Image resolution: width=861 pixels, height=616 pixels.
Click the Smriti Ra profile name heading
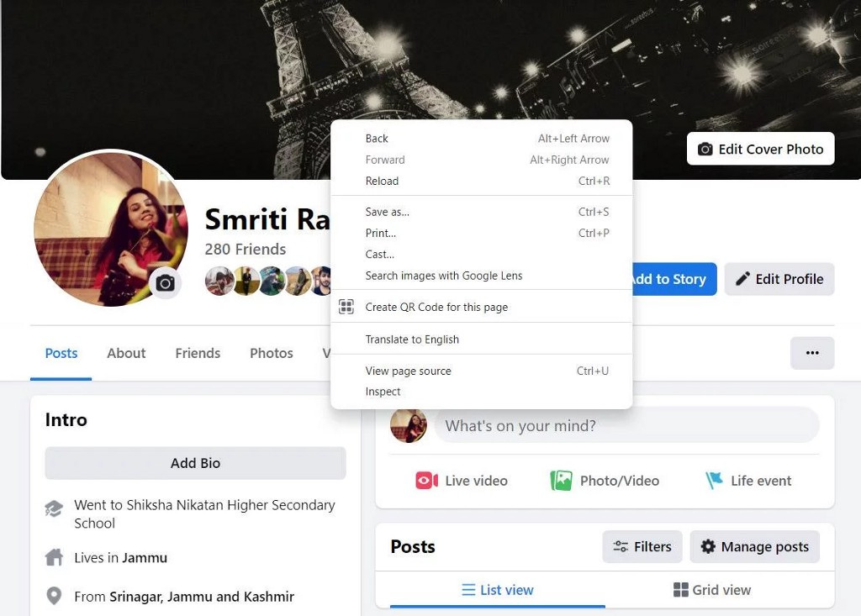[x=267, y=219]
